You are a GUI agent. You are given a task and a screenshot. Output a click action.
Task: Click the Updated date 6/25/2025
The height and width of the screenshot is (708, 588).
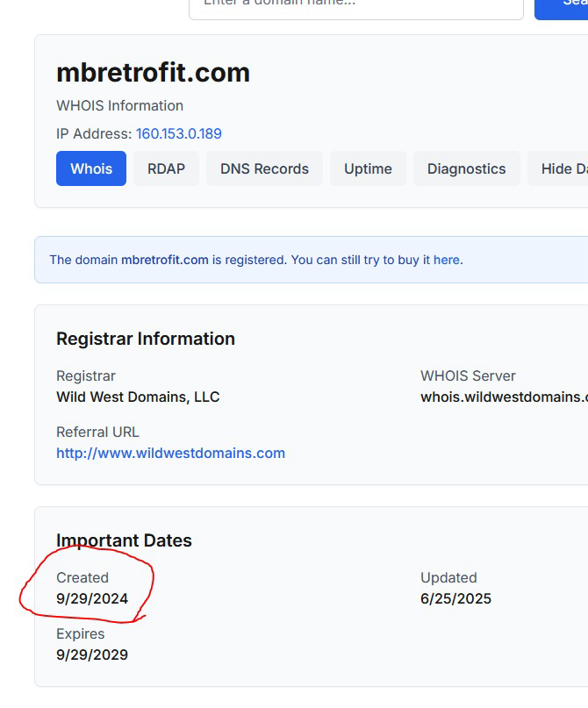455,599
